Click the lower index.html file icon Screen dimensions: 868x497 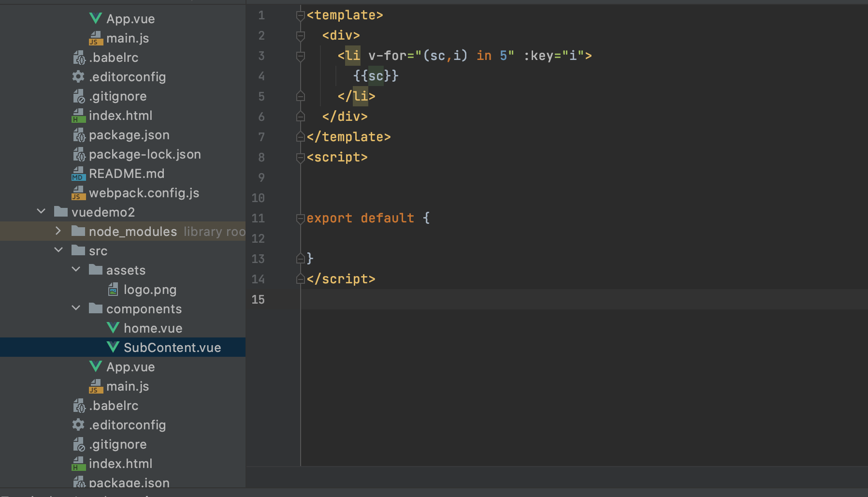(78, 464)
